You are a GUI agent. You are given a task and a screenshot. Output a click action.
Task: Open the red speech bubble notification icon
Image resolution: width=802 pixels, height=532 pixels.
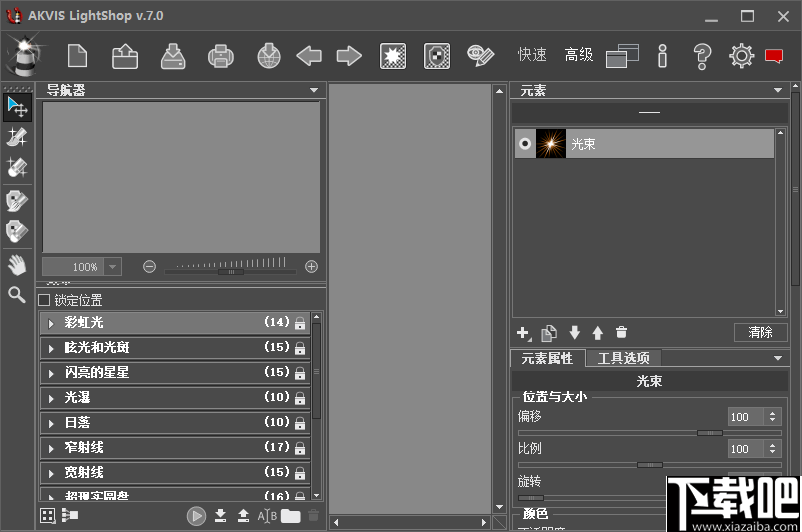point(774,56)
